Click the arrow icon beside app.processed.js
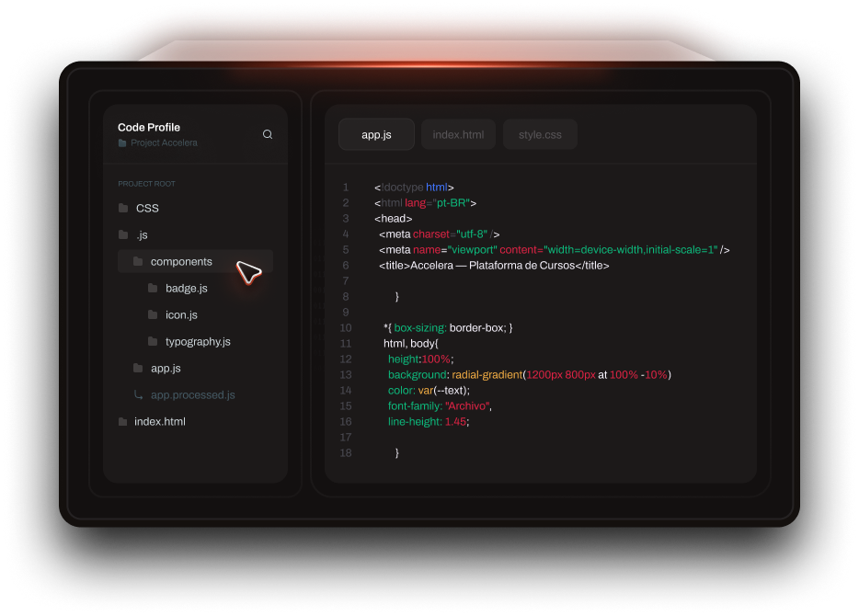The image size is (859, 616). click(x=139, y=394)
